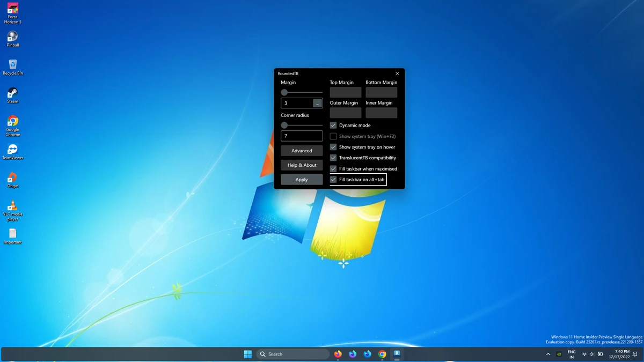Select the TeamViewer desktop icon
The image size is (644, 362).
[12, 152]
